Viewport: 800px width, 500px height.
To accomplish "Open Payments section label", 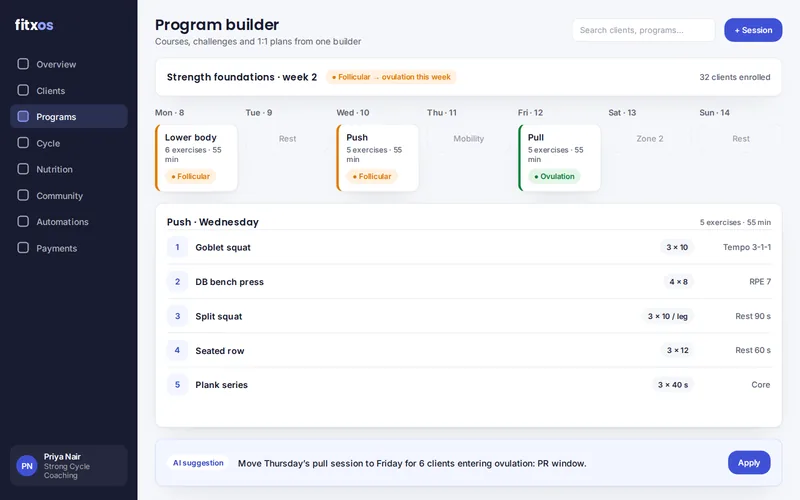I will pyautogui.click(x=57, y=248).
